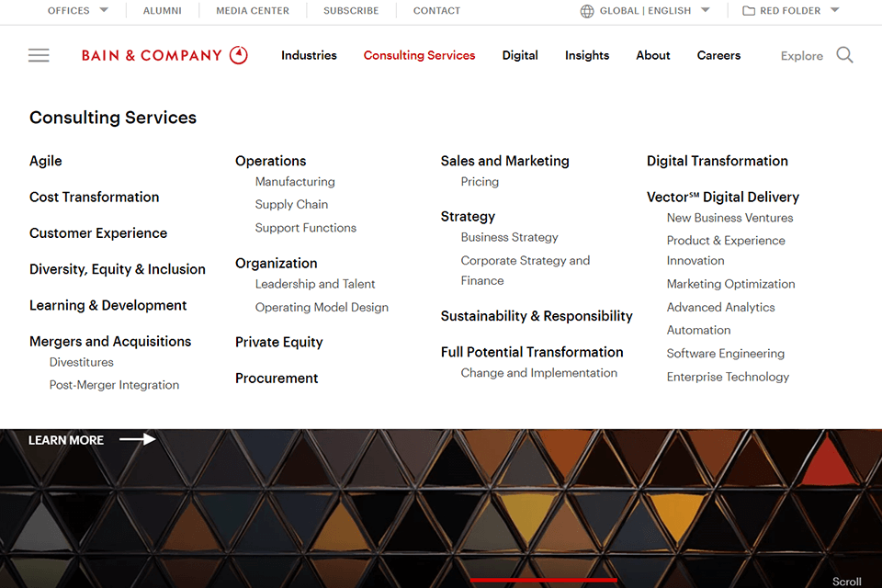This screenshot has height=588, width=882.
Task: Click the Offices link label
Action: point(69,11)
